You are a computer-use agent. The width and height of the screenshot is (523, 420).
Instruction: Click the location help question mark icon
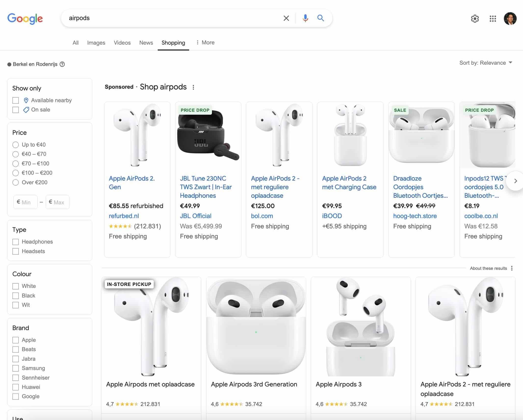(x=62, y=64)
